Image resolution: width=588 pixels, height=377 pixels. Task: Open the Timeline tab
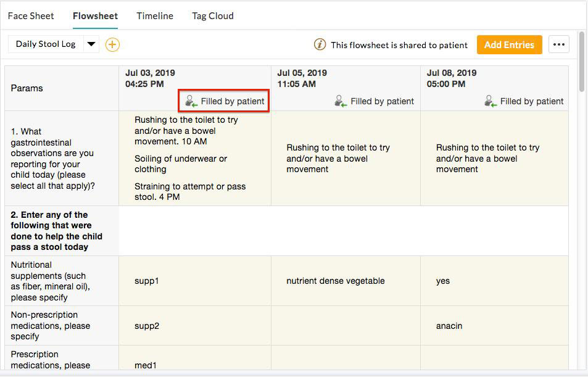[154, 15]
